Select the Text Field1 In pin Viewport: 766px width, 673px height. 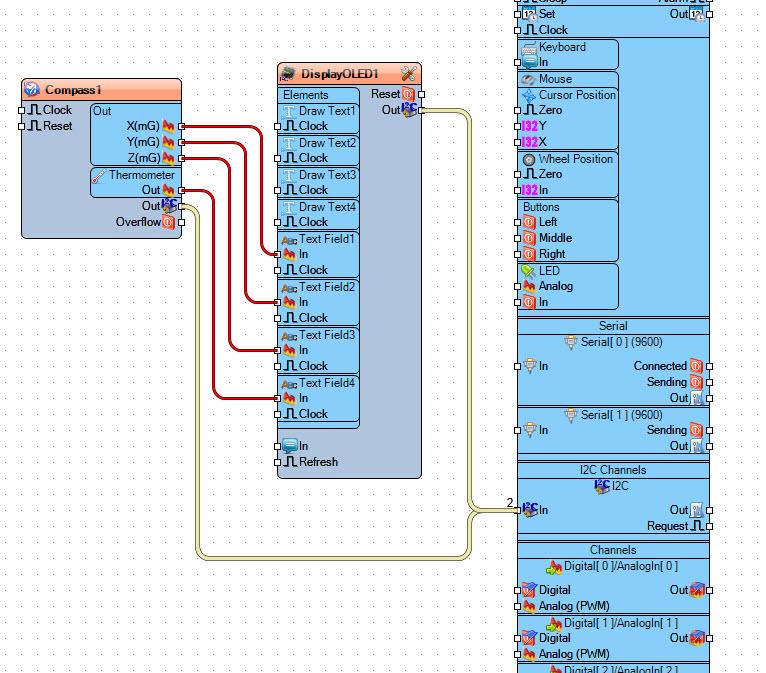point(277,254)
